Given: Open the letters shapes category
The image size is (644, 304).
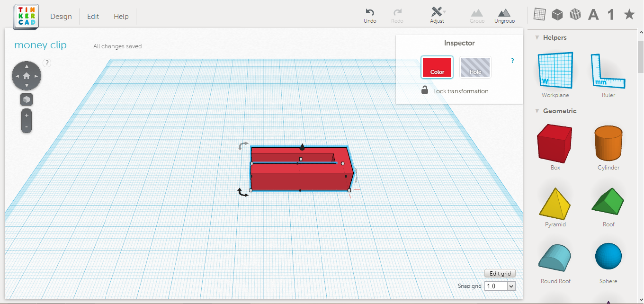Looking at the screenshot, I should pyautogui.click(x=593, y=15).
